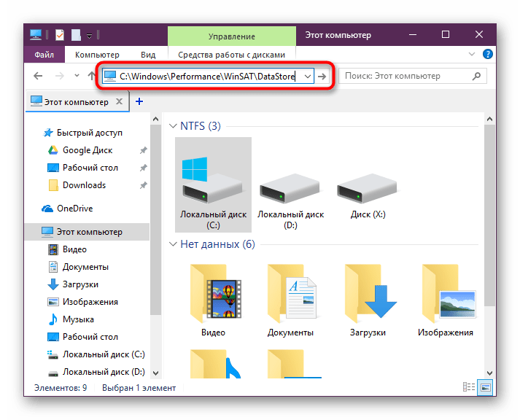
Task: Click the New folder icon in the quick access toolbar
Action: tap(76, 35)
